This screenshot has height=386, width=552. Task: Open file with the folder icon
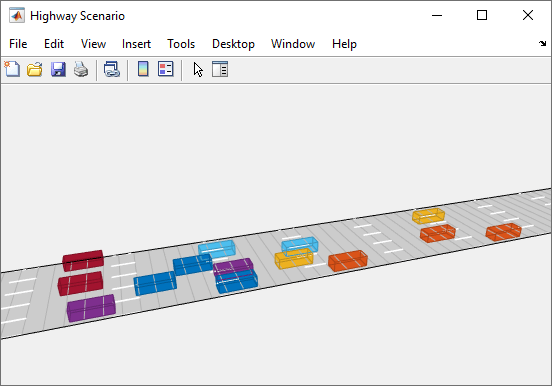[35, 69]
